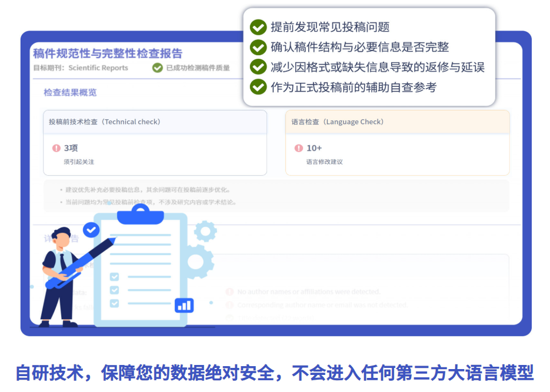This screenshot has width=550, height=392.
Task: Select the bar chart icon on the clipboard
Action: [x=183, y=305]
